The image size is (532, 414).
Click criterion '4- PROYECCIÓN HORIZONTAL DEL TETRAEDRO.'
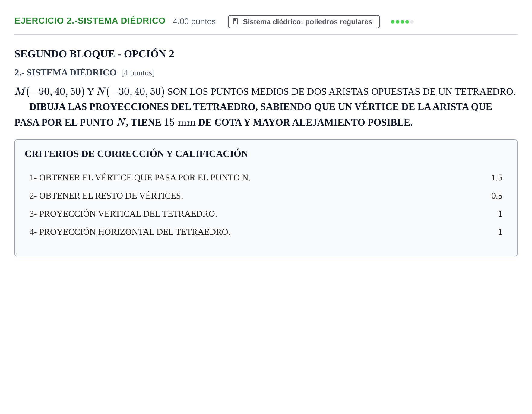[130, 232]
